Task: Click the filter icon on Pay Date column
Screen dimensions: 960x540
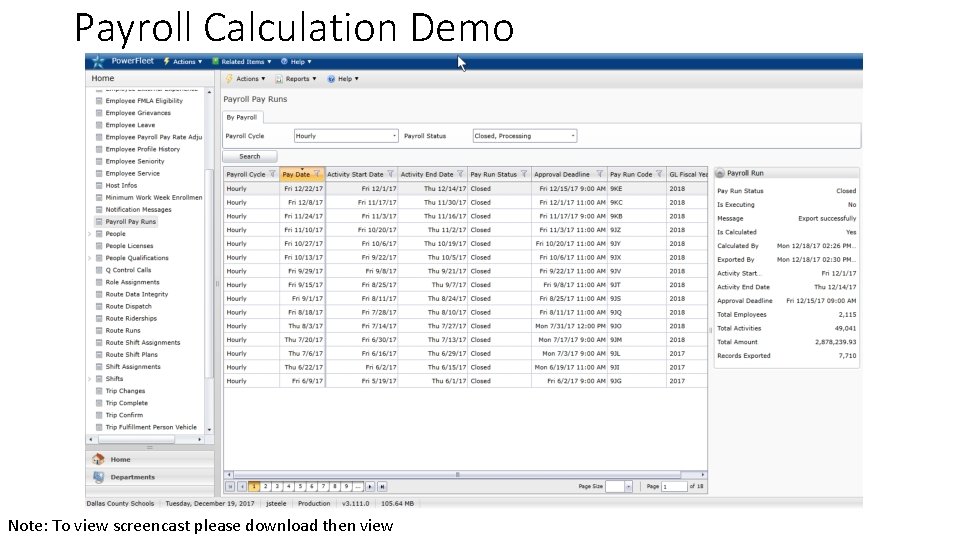Action: click(317, 174)
